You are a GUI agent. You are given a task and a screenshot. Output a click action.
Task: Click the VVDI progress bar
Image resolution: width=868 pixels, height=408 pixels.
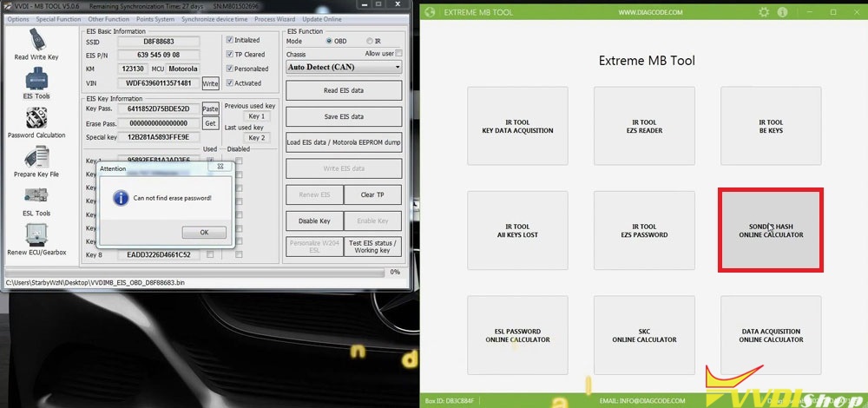(194, 273)
